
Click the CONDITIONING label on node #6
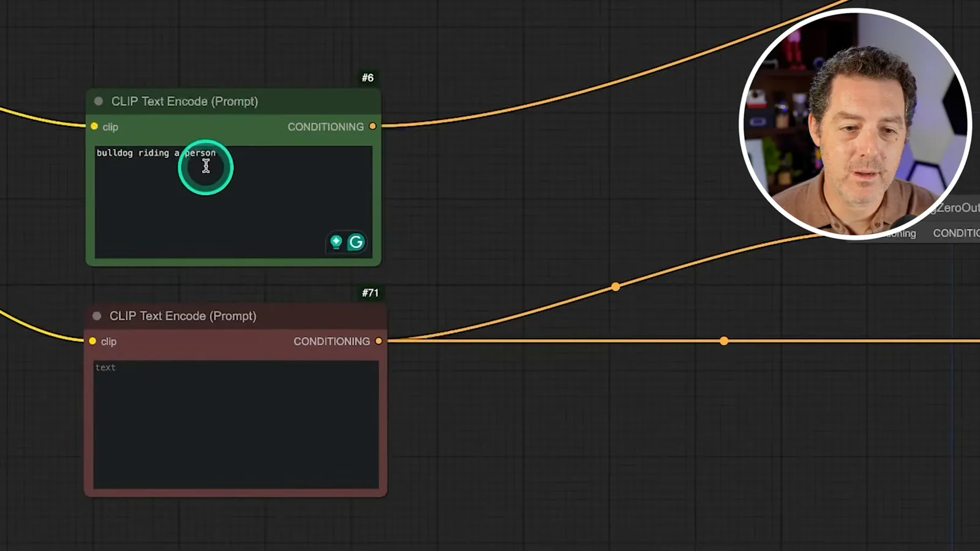[x=326, y=127]
